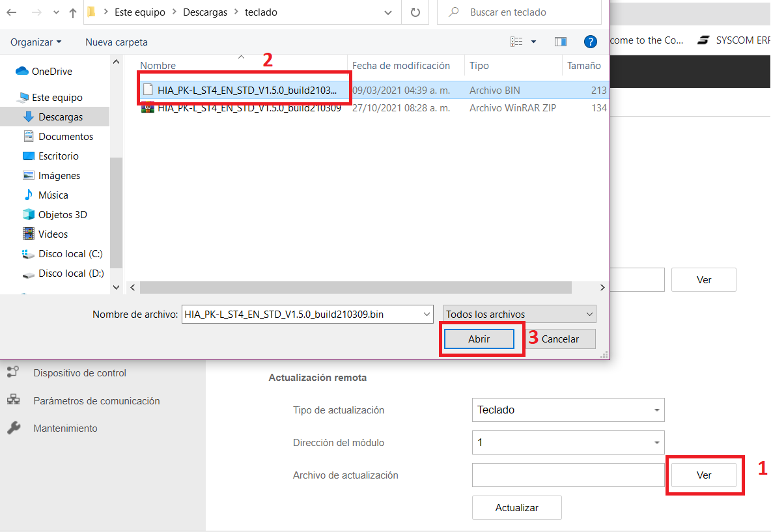The image size is (771, 532).
Task: Click the Archivo de actualización text field
Action: click(x=568, y=475)
